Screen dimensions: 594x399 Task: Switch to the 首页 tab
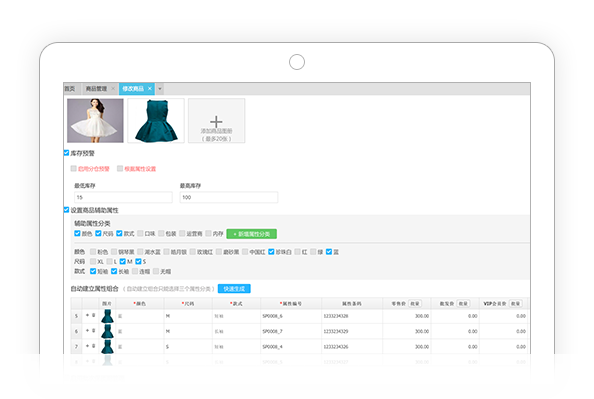70,89
